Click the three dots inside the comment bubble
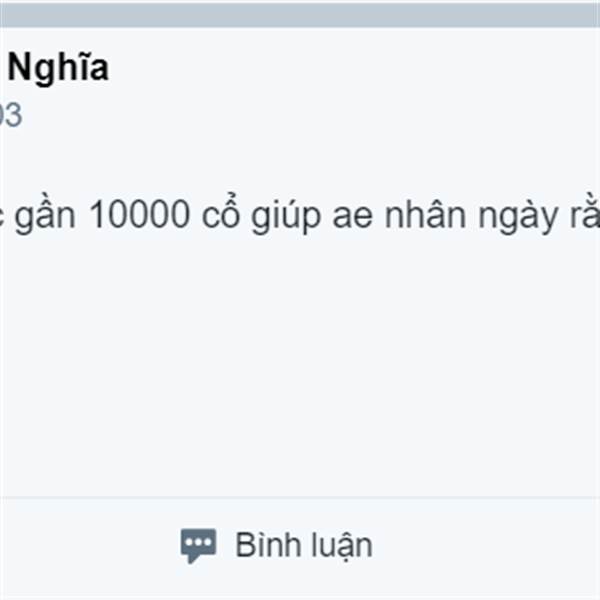Image resolution: width=600 pixels, height=600 pixels. 198,542
